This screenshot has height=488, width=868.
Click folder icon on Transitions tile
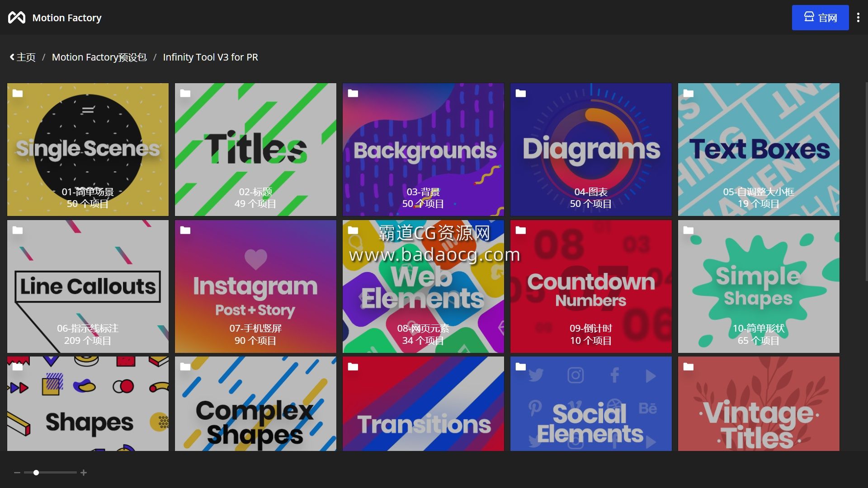click(x=353, y=367)
